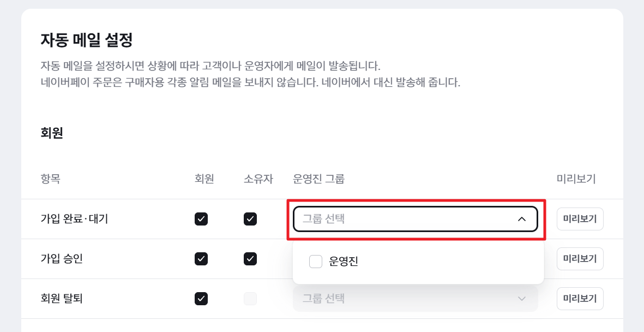Toggle 회원 checkbox for 회원 탈퇴
The width and height of the screenshot is (644, 332).
pyautogui.click(x=201, y=299)
